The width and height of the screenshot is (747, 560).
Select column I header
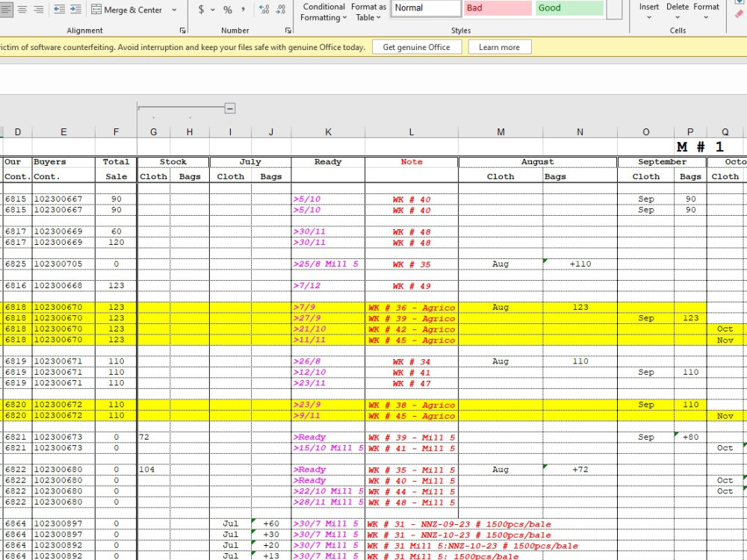point(230,132)
